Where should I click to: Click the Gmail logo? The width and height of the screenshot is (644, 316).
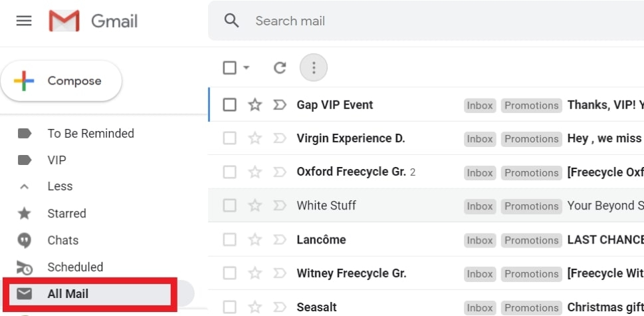coord(93,21)
